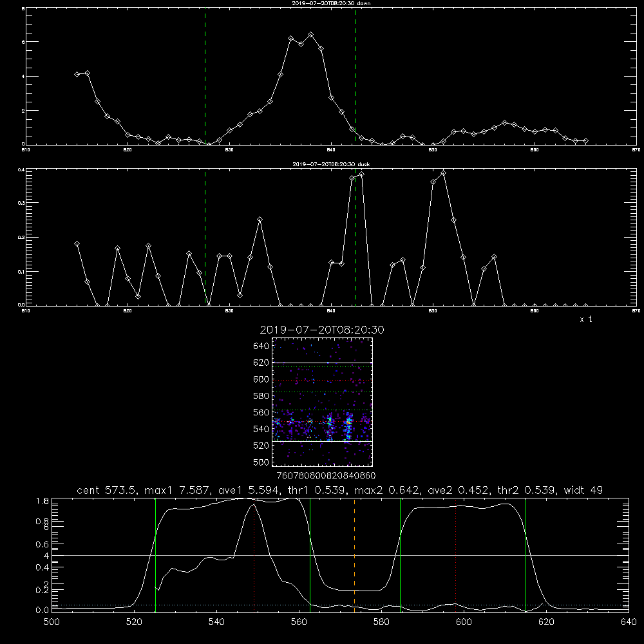Click the first diamond marker of the dusk curve
This screenshot has height=644, width=644.
(77, 243)
